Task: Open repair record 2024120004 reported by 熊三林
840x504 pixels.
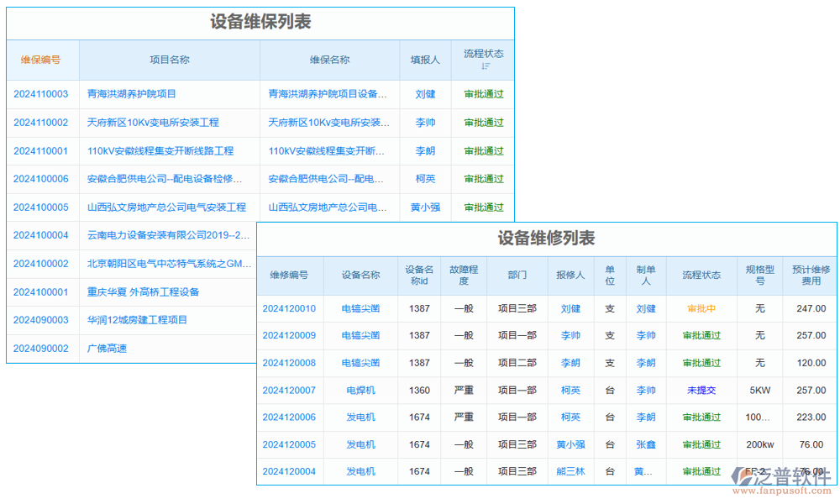Action: (x=289, y=471)
